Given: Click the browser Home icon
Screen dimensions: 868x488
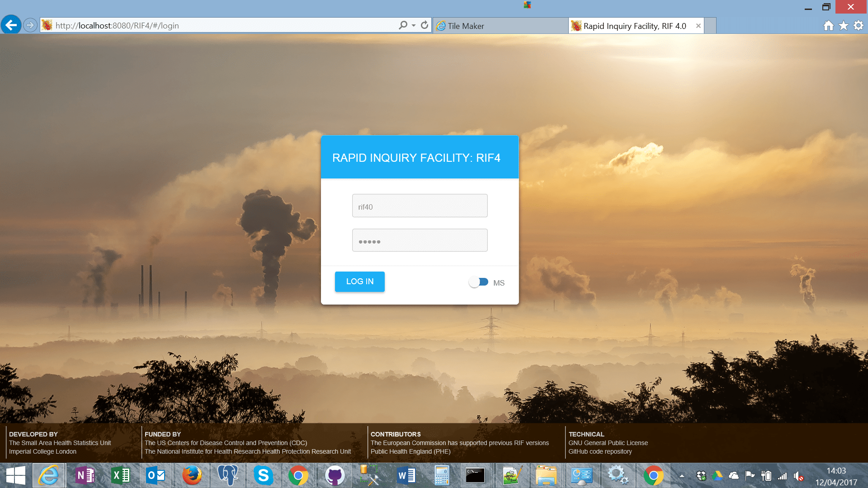Looking at the screenshot, I should point(829,26).
